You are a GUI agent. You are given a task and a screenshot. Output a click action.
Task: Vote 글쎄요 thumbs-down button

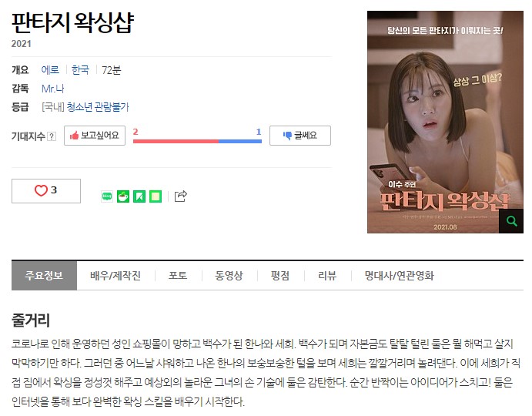click(300, 136)
